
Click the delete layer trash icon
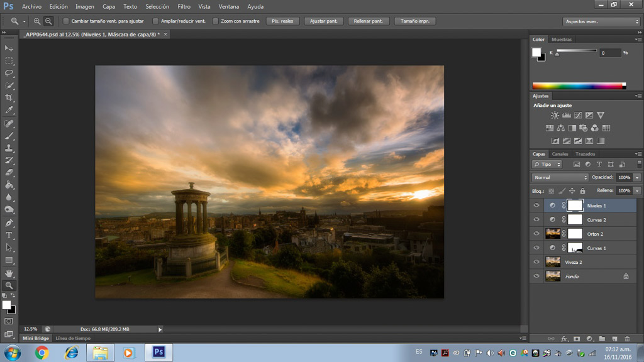point(627,339)
